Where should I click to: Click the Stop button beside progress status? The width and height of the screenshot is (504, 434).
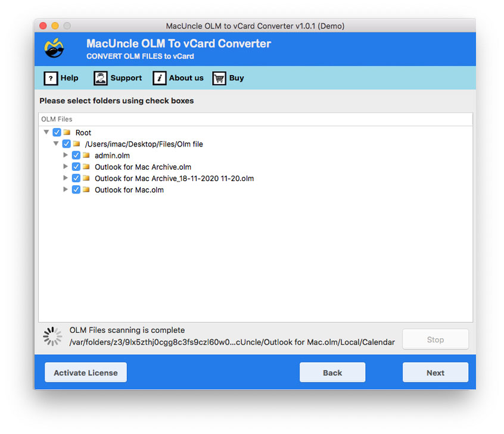coord(435,339)
